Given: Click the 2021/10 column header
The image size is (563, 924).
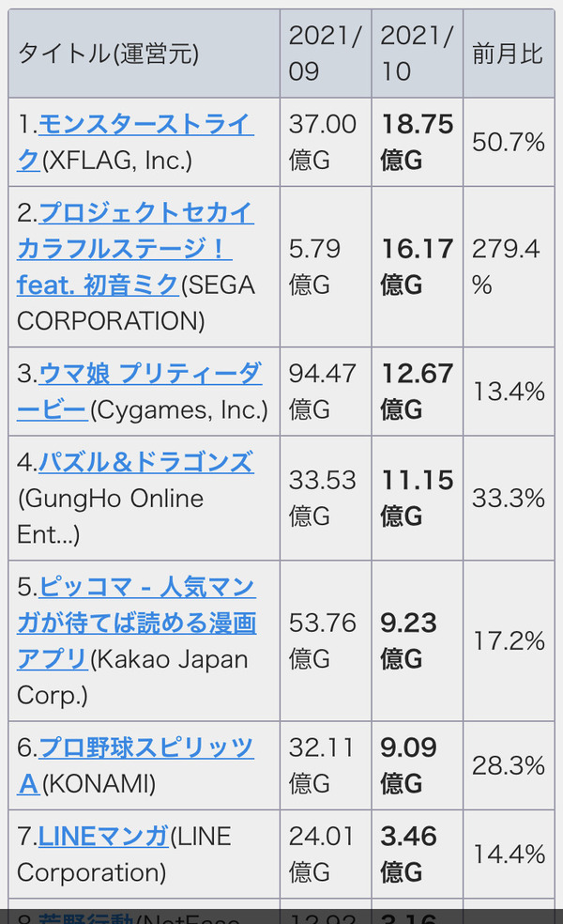Looking at the screenshot, I should point(417,54).
